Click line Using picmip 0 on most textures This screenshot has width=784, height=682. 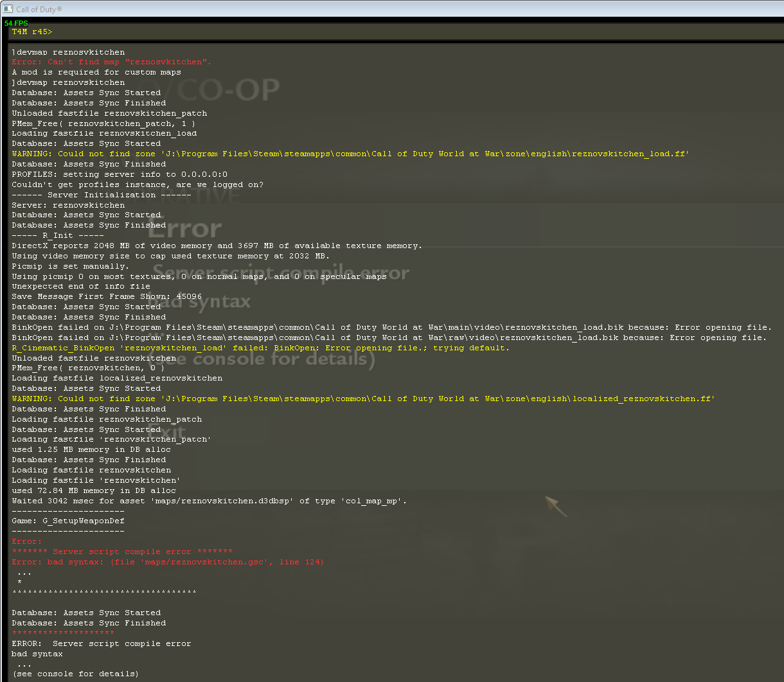[x=199, y=276]
